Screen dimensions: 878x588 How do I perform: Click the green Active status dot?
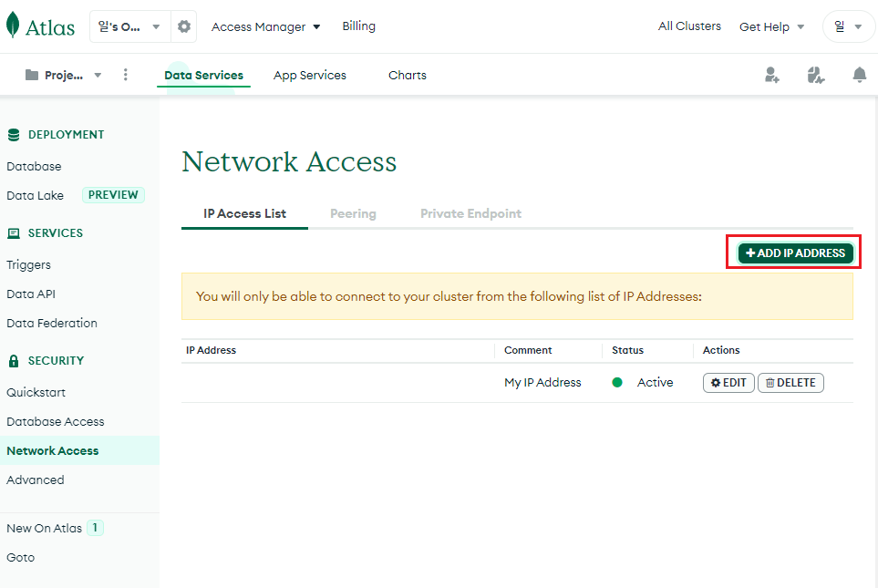coord(617,383)
